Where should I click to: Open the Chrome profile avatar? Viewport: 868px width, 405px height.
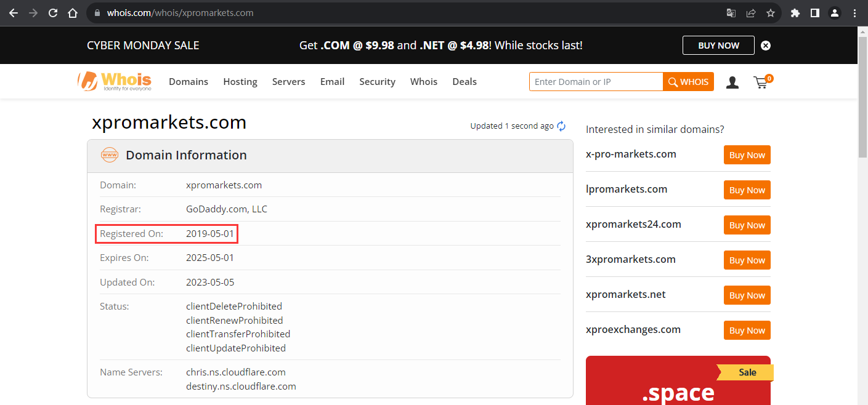click(x=835, y=13)
